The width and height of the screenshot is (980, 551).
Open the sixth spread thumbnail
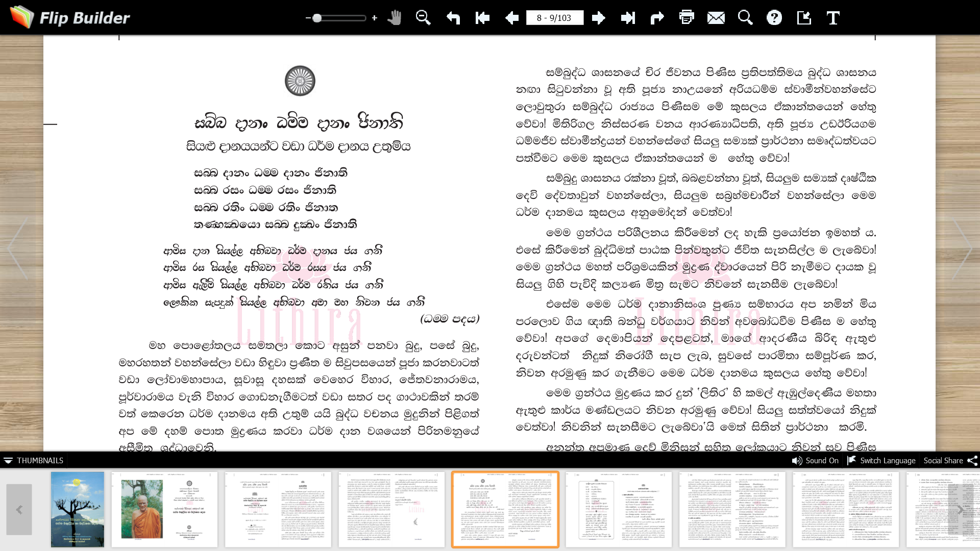pos(619,509)
